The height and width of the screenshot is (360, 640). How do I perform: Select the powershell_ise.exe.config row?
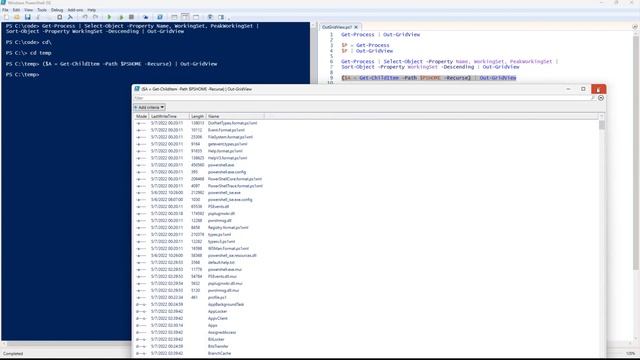[x=366, y=200]
